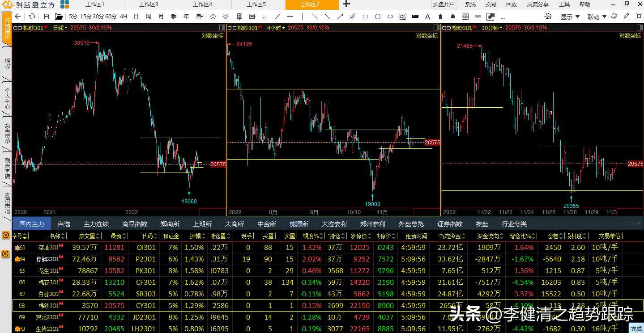Open the 系统 menu
Image resolution: width=644 pixels, height=333 pixels.
(x=470, y=4)
